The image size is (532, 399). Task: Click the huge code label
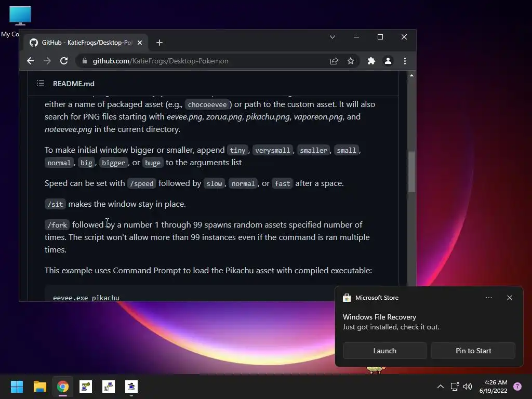coord(153,163)
